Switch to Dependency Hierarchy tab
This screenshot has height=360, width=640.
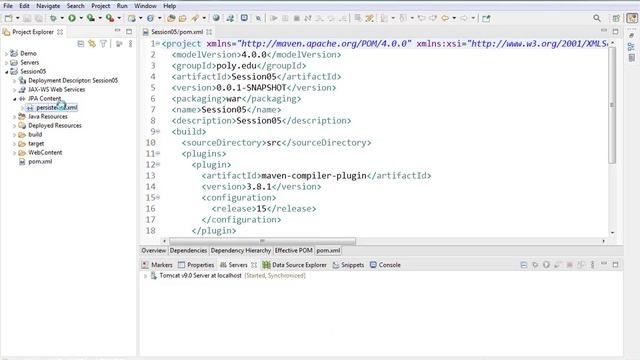click(241, 250)
